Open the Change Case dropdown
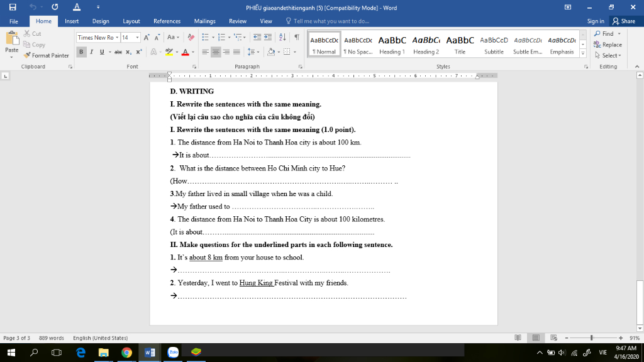The image size is (644, 362). pos(174,37)
